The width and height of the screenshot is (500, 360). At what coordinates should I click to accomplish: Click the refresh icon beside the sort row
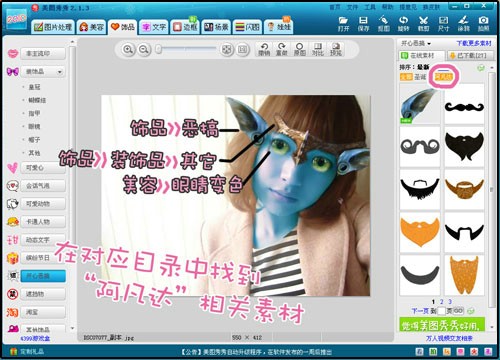pyautogui.click(x=480, y=68)
